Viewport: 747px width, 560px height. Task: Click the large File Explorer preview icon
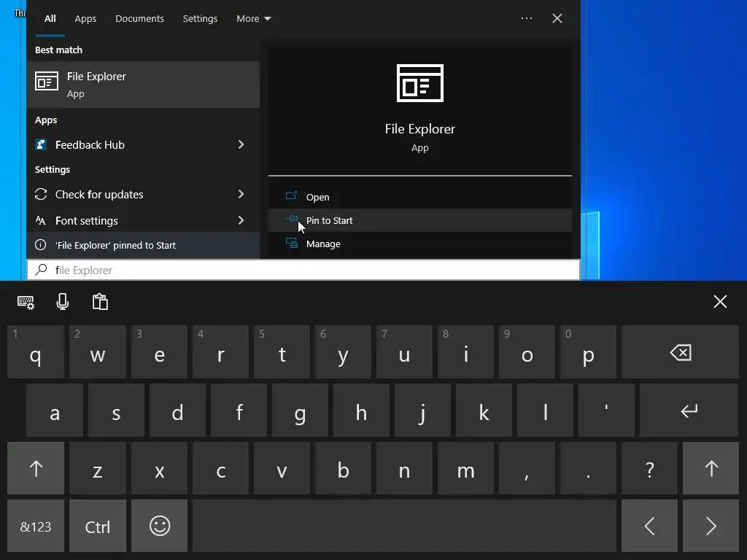tap(420, 83)
